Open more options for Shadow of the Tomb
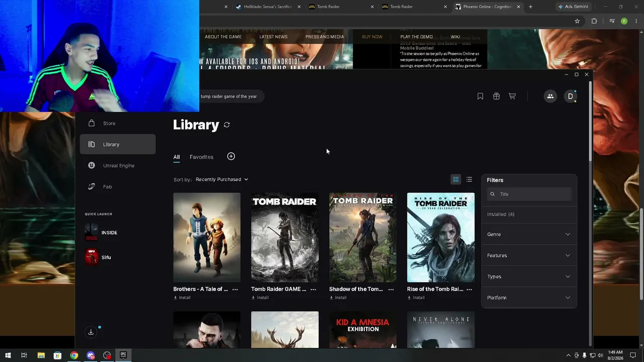 coord(391,289)
